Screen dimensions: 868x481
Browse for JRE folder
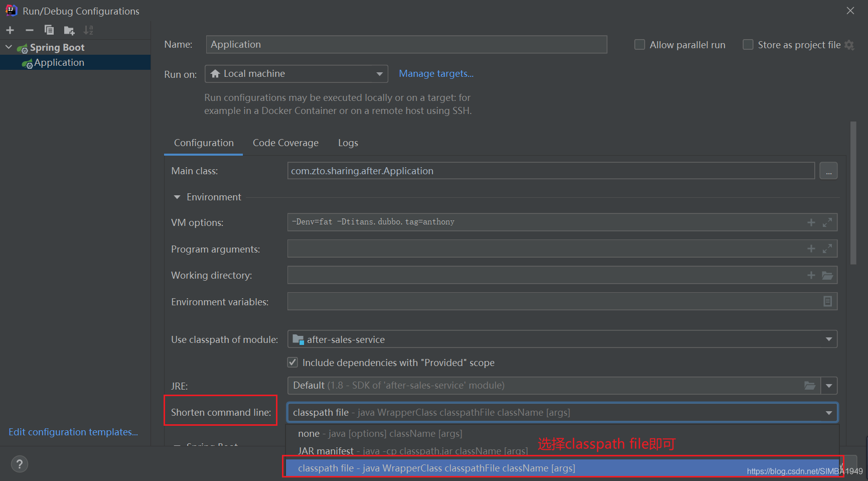[x=810, y=386]
